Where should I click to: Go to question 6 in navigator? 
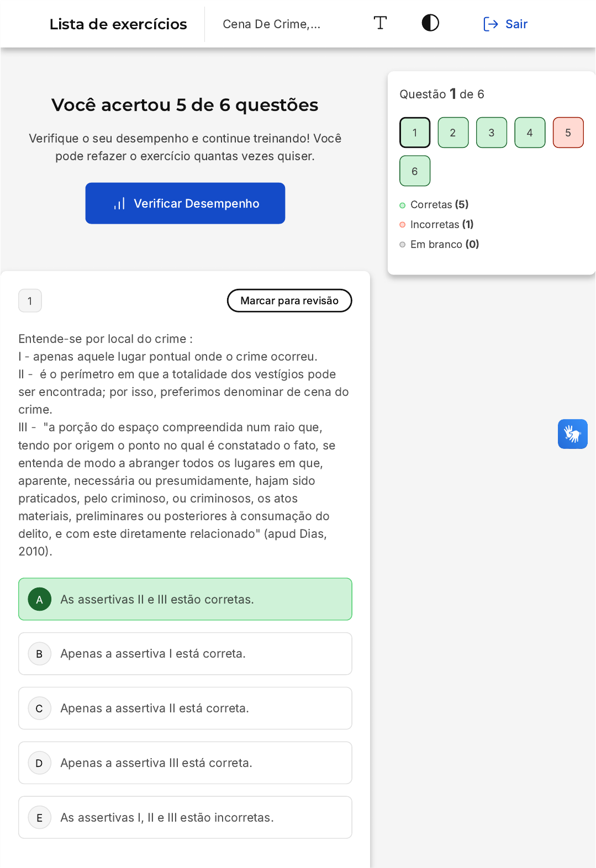pyautogui.click(x=415, y=171)
